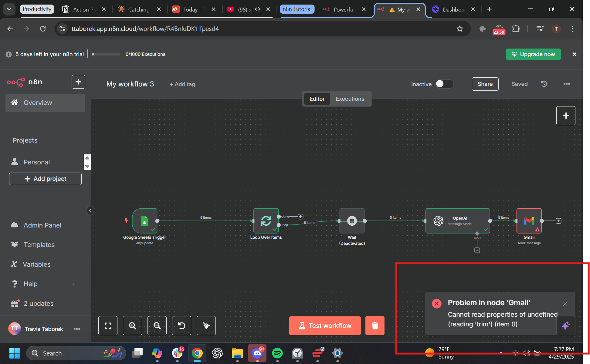The image size is (590, 364).
Task: Switch to the Executions tab
Action: point(350,99)
